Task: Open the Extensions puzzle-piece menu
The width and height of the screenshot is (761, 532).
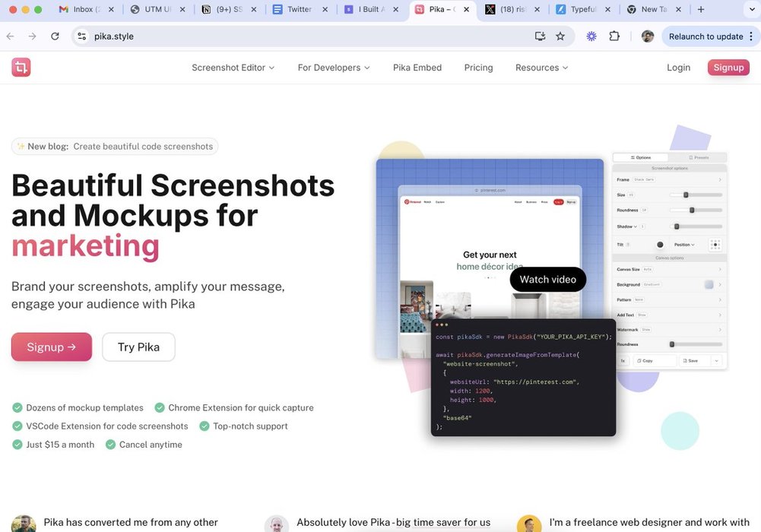Action: coord(614,36)
